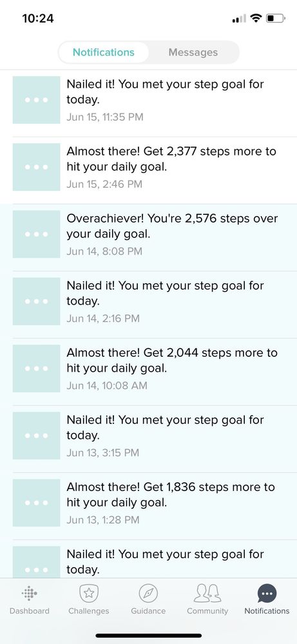The width and height of the screenshot is (297, 644).
Task: Tap the Notifications speech bubble icon
Action: click(267, 594)
